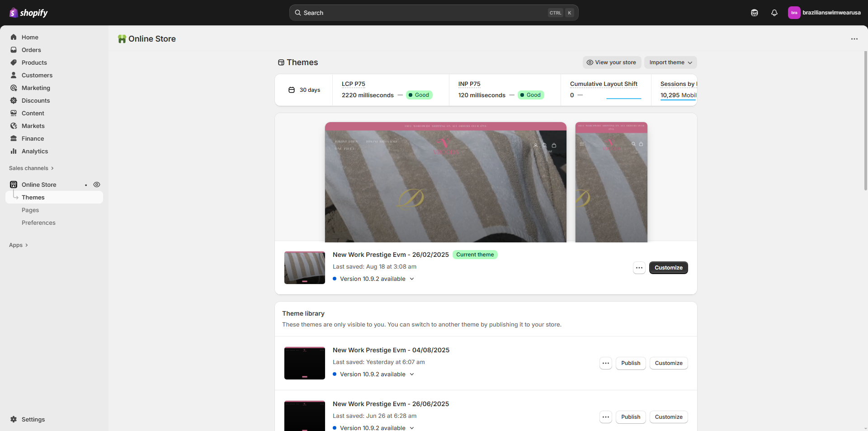
Task: Open the 30 days date range selector
Action: pyautogui.click(x=304, y=90)
